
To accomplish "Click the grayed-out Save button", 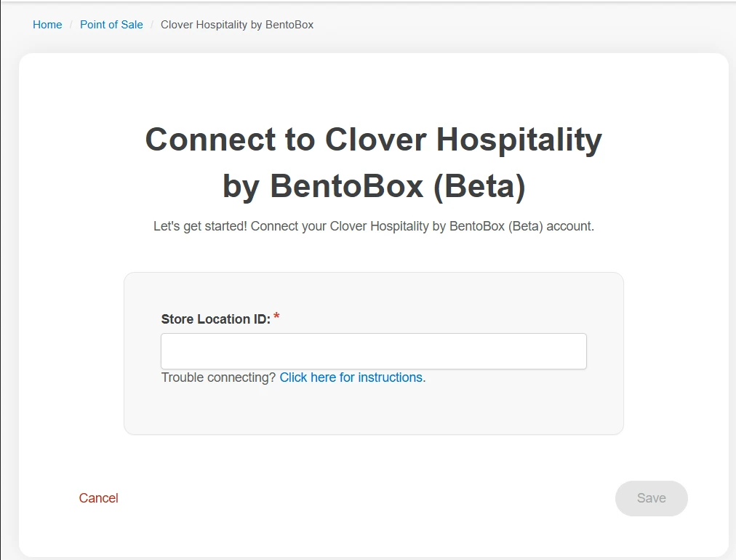I will tap(651, 498).
